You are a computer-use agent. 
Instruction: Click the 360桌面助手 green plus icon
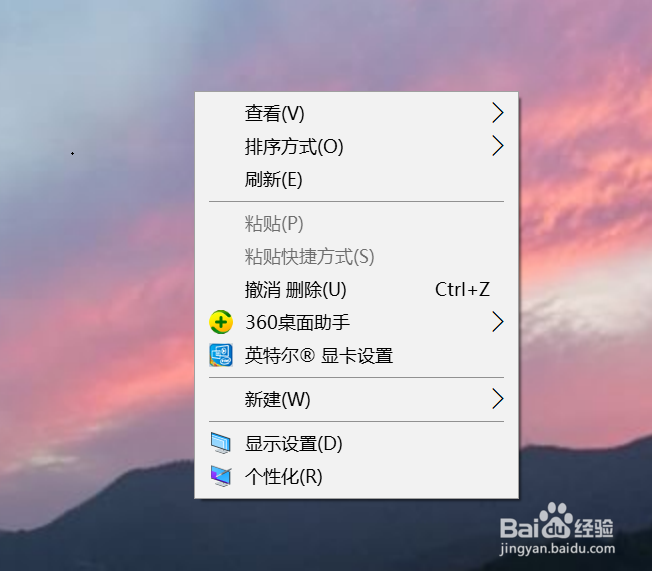click(221, 322)
